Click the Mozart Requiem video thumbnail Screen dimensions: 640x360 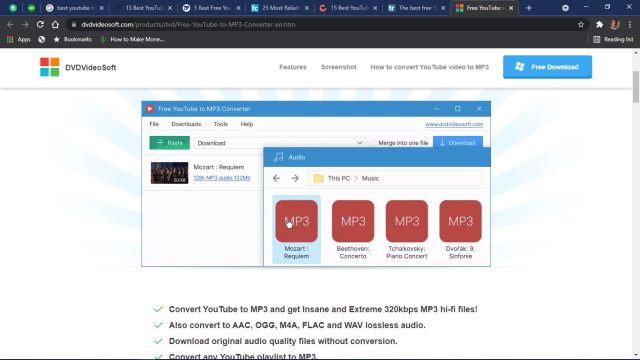coord(169,173)
